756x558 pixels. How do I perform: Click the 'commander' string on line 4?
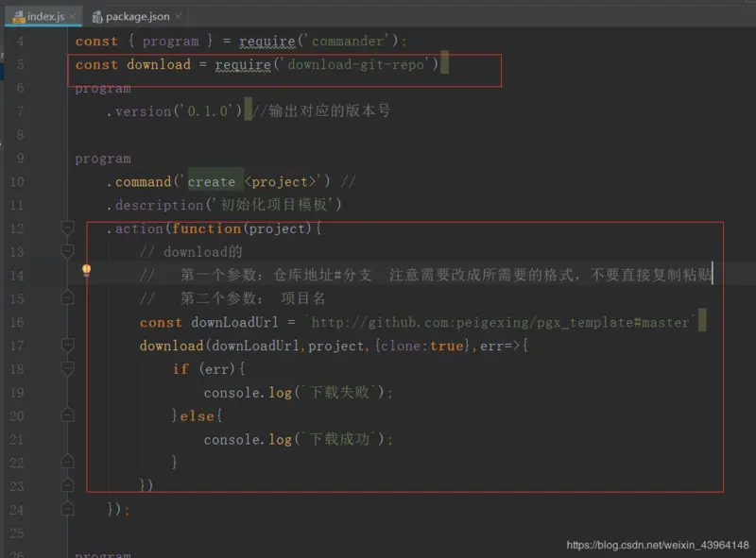click(x=348, y=41)
